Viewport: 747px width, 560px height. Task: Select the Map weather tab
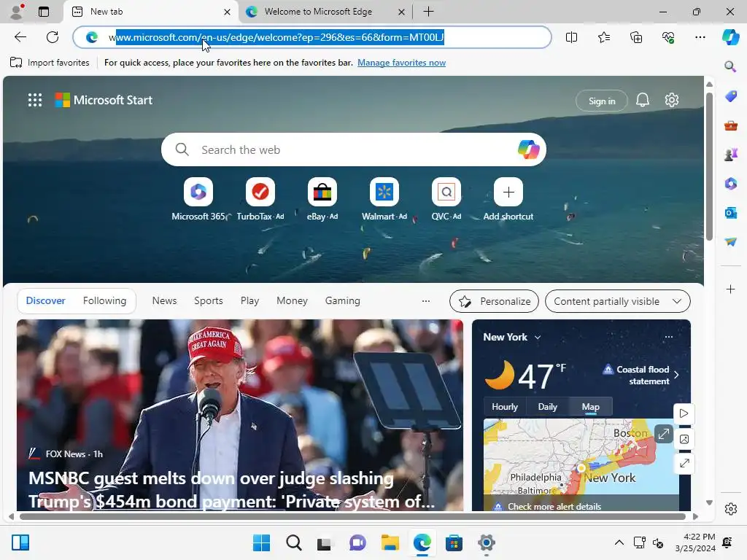click(591, 407)
